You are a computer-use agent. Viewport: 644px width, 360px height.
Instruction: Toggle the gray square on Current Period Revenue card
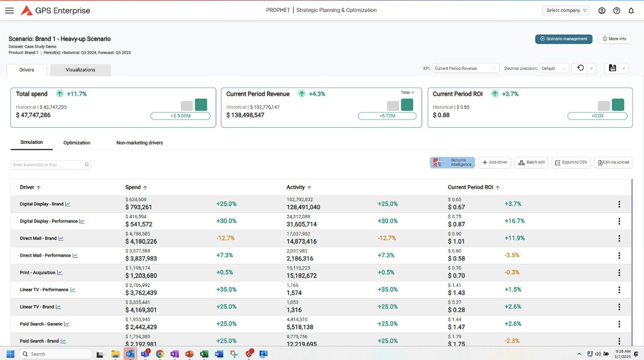pos(392,104)
